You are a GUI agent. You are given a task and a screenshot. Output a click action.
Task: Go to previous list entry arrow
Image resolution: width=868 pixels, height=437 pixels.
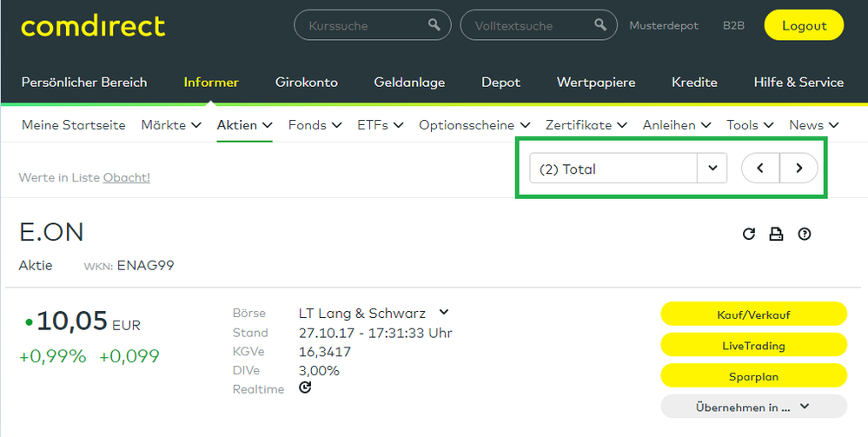tap(760, 169)
